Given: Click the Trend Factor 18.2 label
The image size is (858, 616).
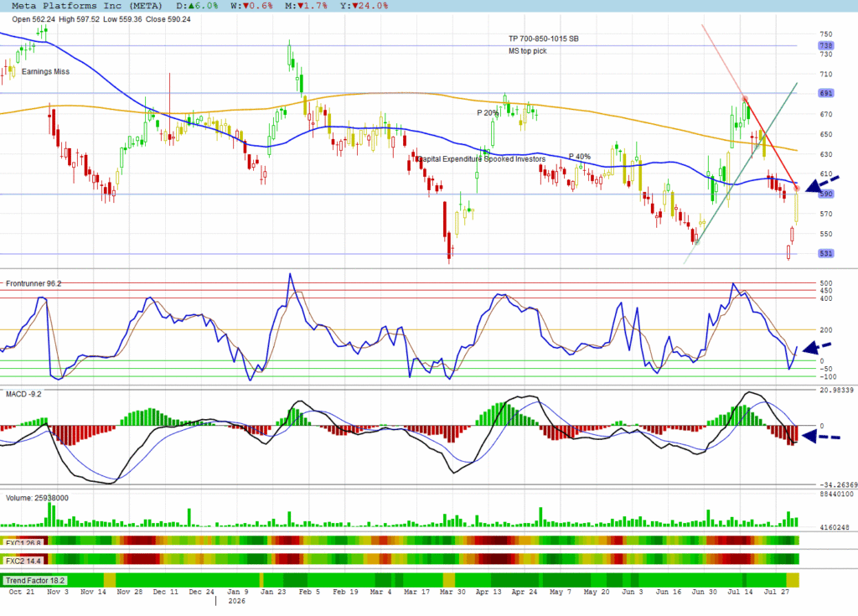Looking at the screenshot, I should (35, 581).
